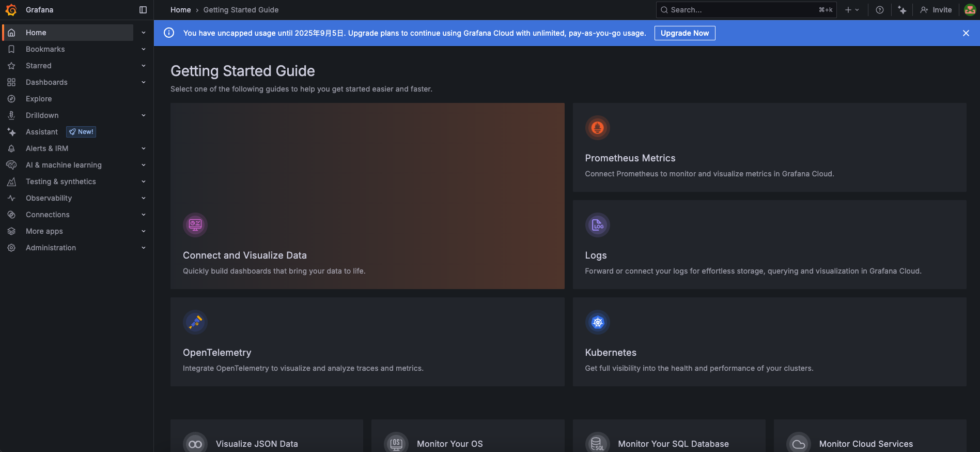
Task: Open the help question mark icon
Action: click(880, 10)
